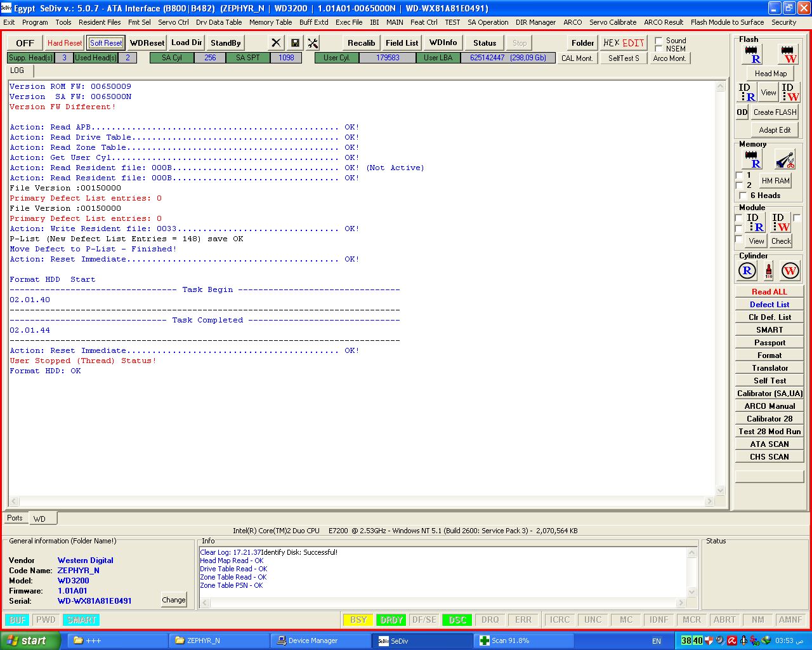Click the Cylinder brush 1=0 icon
Screen dimensions: 812x650
pos(769,271)
